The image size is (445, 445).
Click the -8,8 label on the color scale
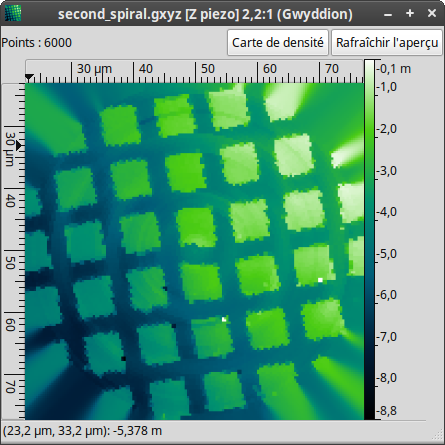[387, 411]
